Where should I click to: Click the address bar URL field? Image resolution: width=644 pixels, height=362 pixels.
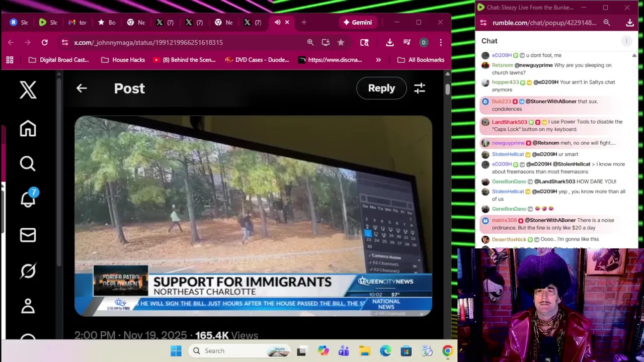coord(148,43)
